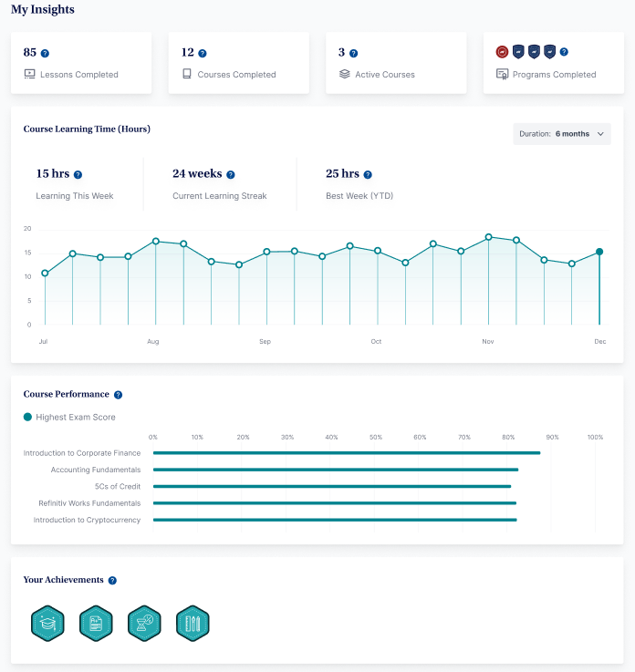635x672 pixels.
Task: Click the A+ report card achievement badge
Action: point(96,623)
